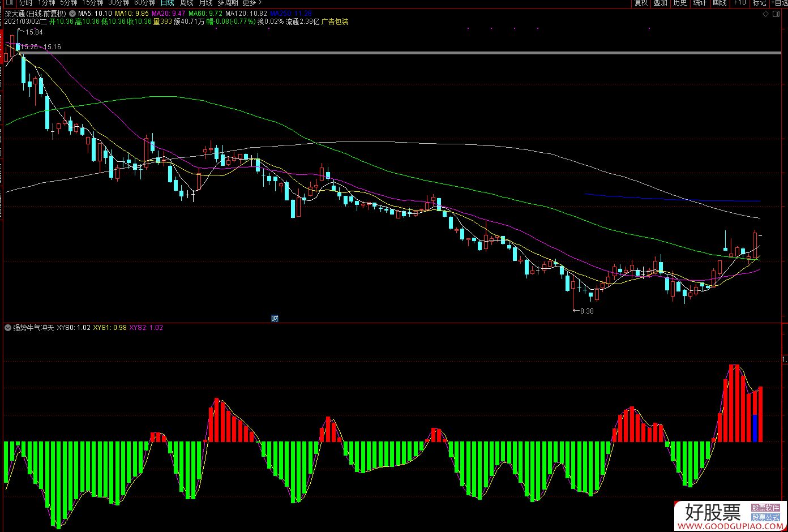788x532 pixels.
Task: Click the 复权 adjustment button
Action: tap(641, 3)
